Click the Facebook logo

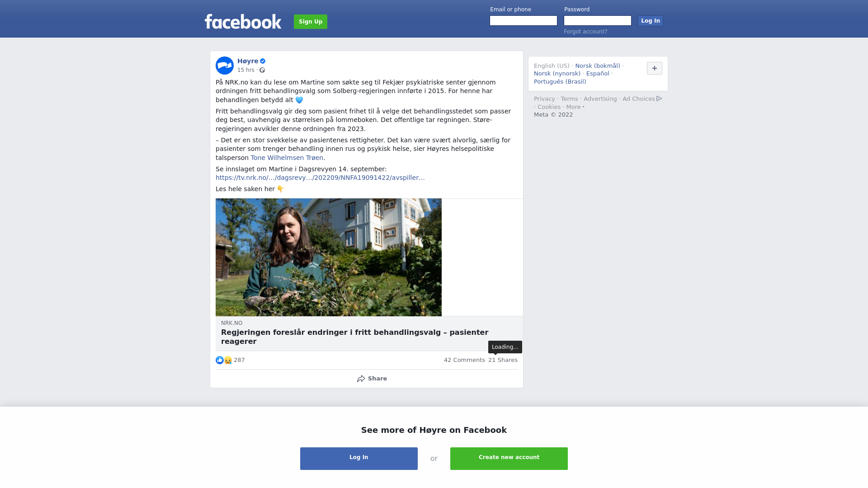[x=243, y=21]
